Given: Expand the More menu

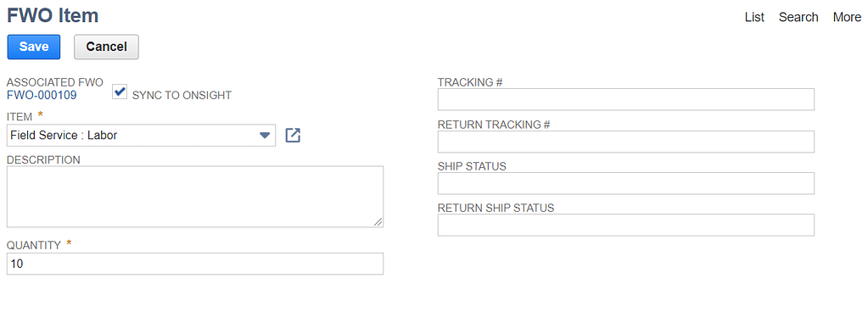Looking at the screenshot, I should click(x=847, y=17).
